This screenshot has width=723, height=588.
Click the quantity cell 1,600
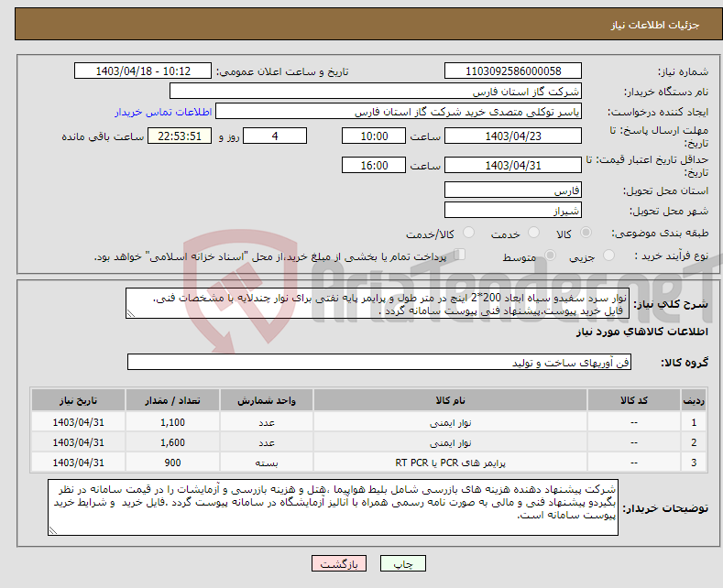coord(172,442)
